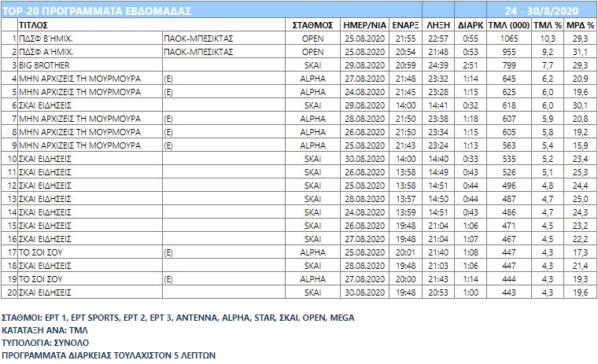Click the ΛΗΞΗ column header

(x=437, y=25)
